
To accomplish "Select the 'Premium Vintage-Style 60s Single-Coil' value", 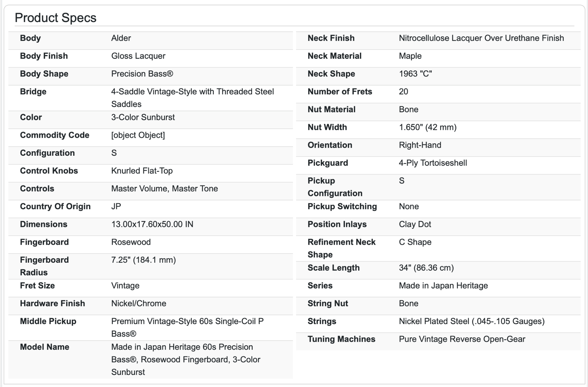I will [x=187, y=328].
